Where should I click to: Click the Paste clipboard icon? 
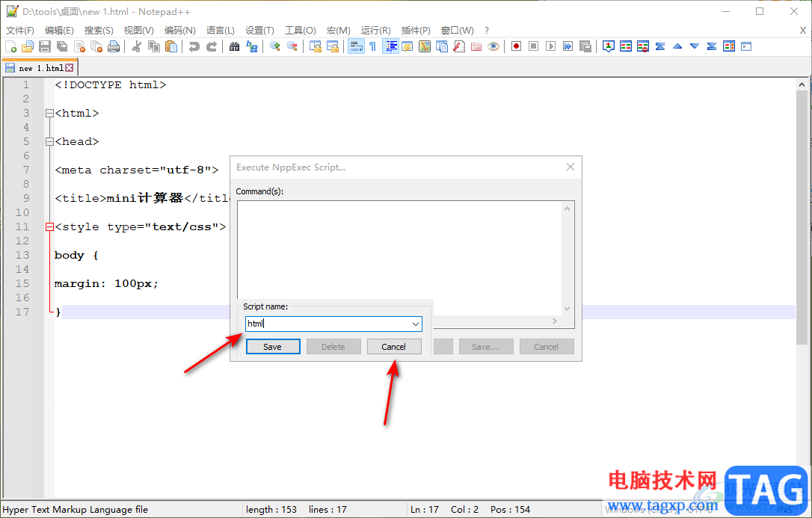click(171, 46)
